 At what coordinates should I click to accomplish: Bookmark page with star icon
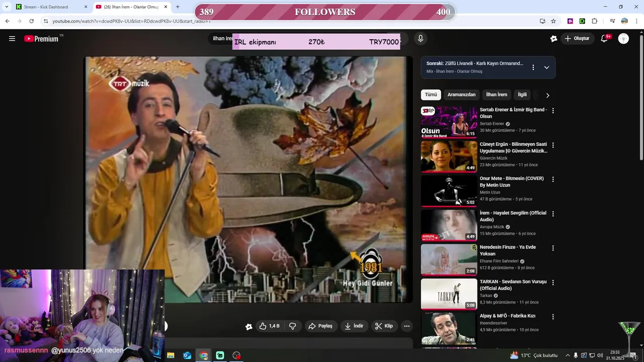pos(553,21)
